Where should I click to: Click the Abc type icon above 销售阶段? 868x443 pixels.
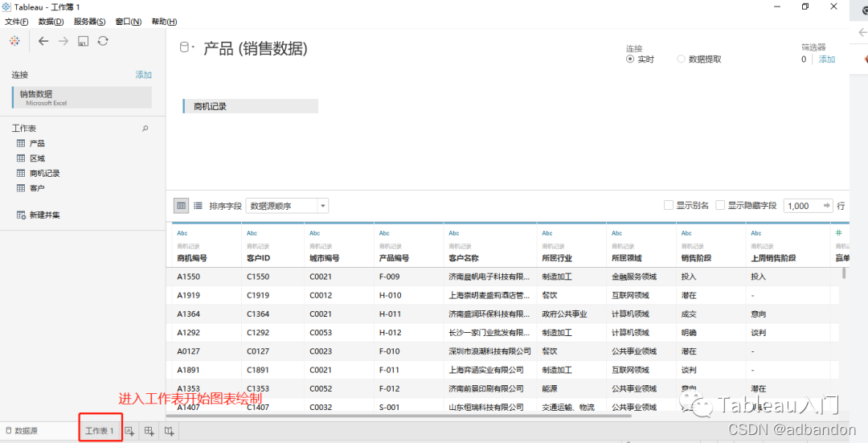point(686,234)
